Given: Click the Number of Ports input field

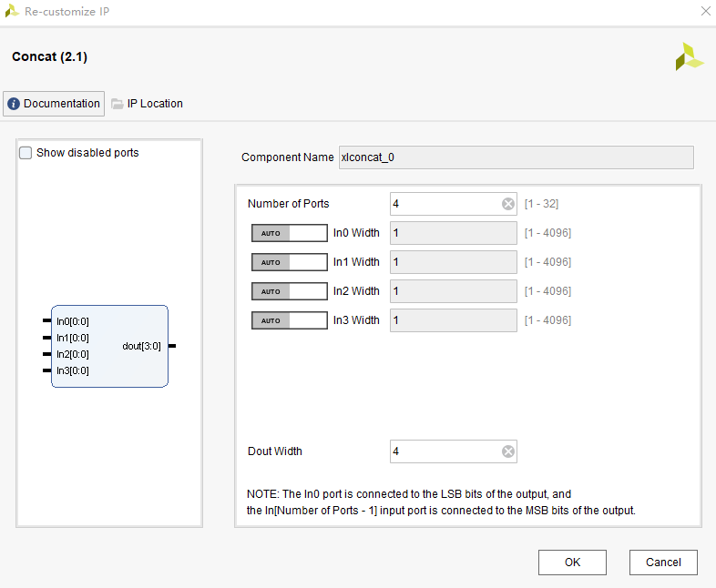Looking at the screenshot, I should tap(445, 204).
